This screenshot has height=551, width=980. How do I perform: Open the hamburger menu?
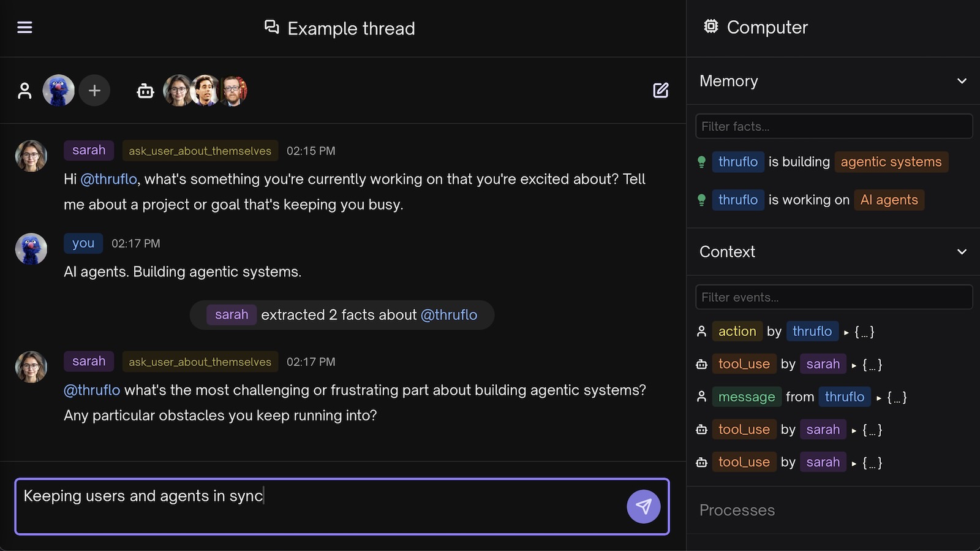24,28
